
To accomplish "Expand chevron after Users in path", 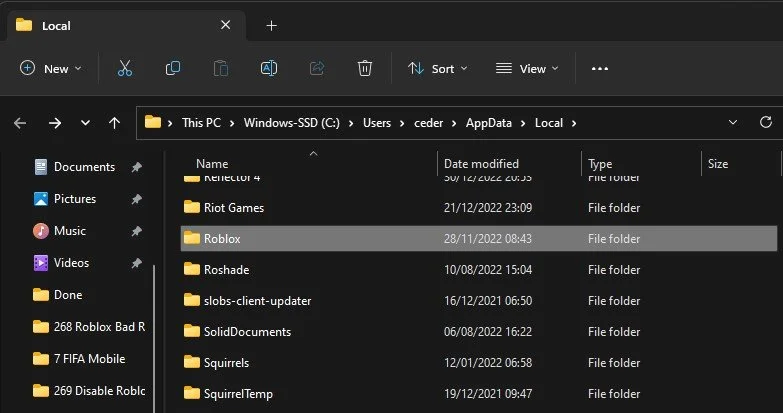I will [x=402, y=123].
